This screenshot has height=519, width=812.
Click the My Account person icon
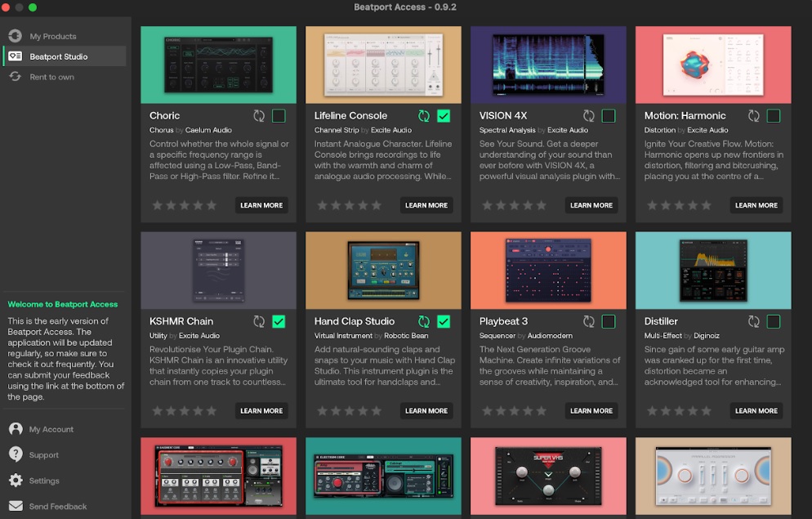coord(16,429)
